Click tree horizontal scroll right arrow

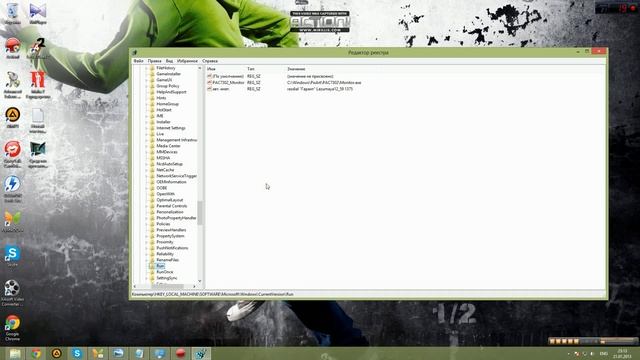click(x=194, y=287)
